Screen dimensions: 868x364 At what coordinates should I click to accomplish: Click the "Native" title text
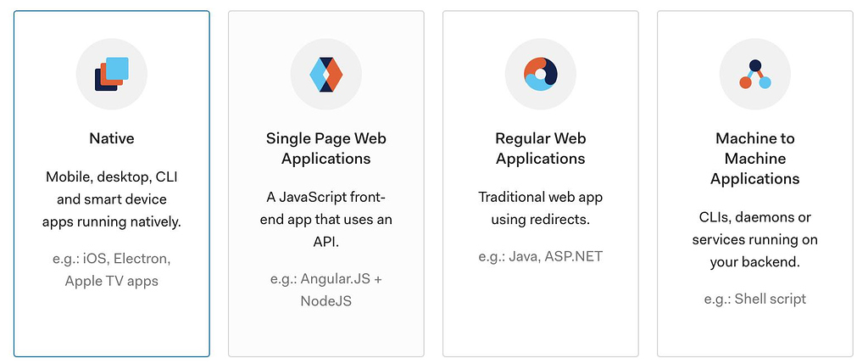click(112, 138)
